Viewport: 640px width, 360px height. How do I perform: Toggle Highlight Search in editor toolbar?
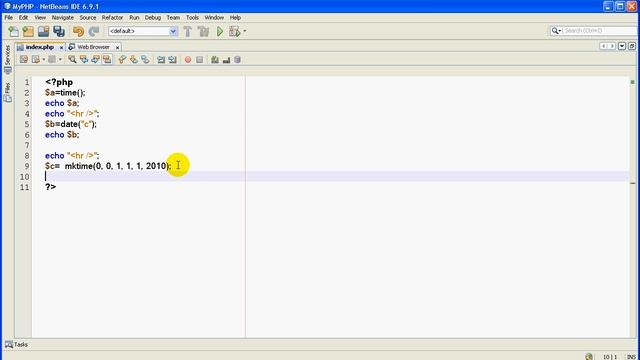point(107,60)
